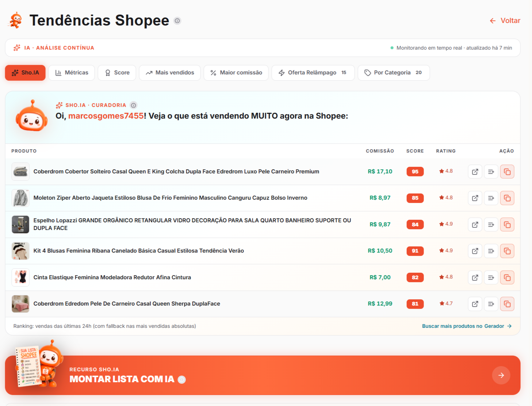Click info icon next to Tendências Shopee title

click(177, 21)
